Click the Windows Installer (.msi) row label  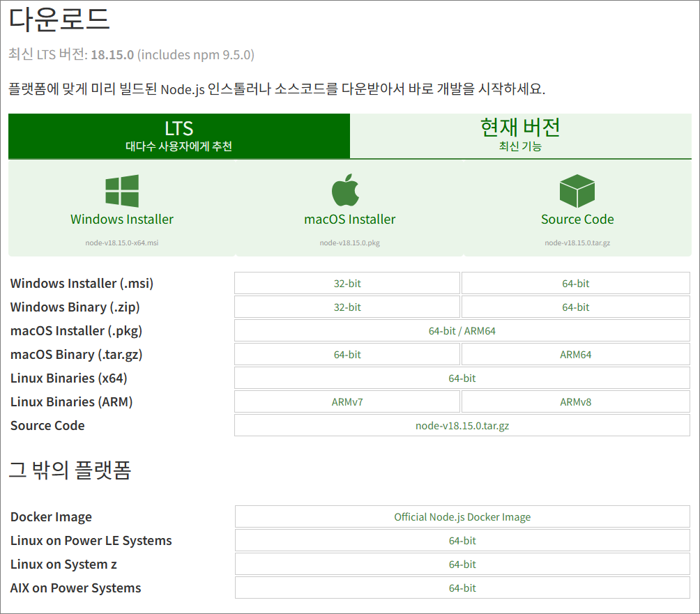[x=82, y=284]
